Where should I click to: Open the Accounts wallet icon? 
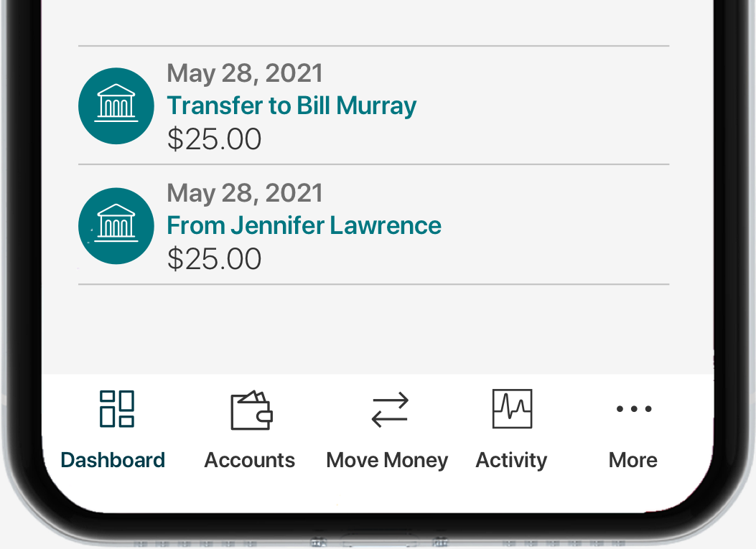(x=252, y=410)
